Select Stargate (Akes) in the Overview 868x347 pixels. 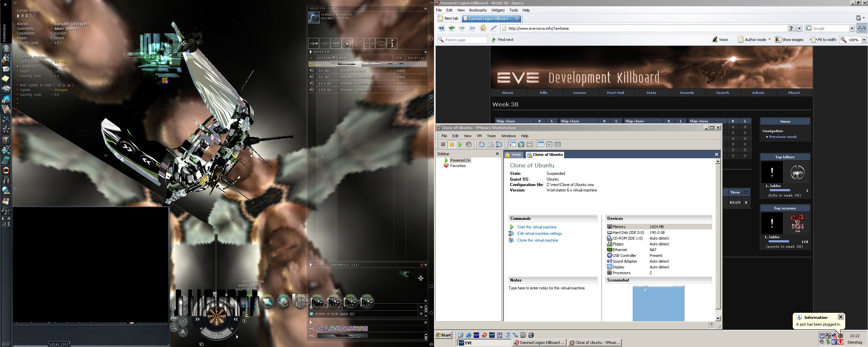(368, 71)
